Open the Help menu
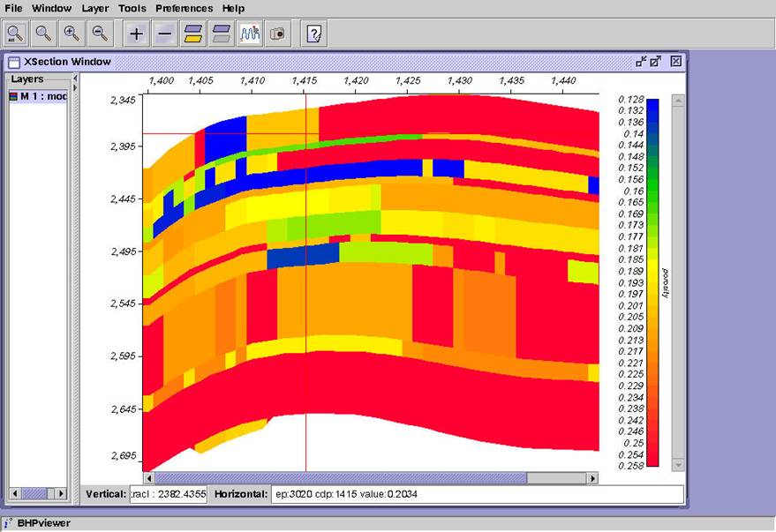Image resolution: width=776 pixels, height=532 pixels. (233, 9)
